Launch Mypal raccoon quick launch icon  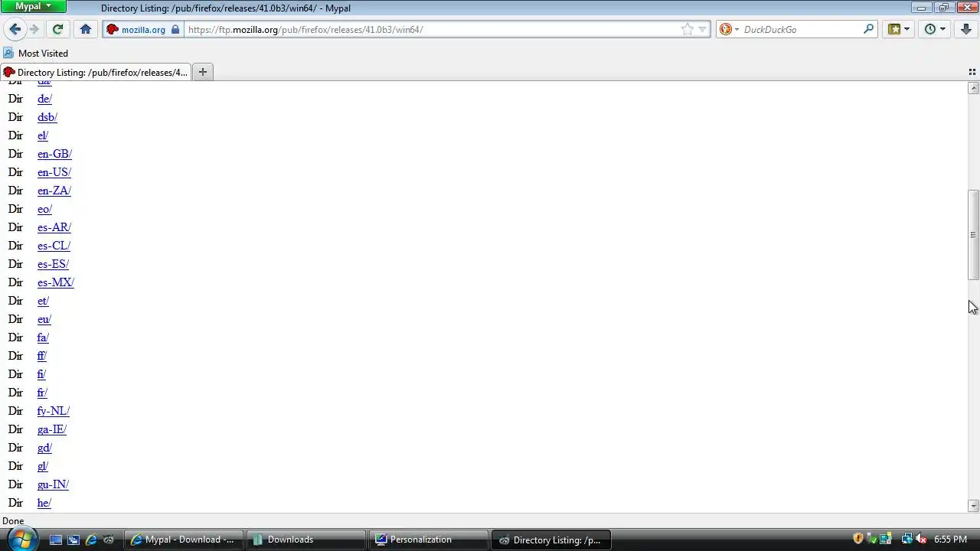109,540
